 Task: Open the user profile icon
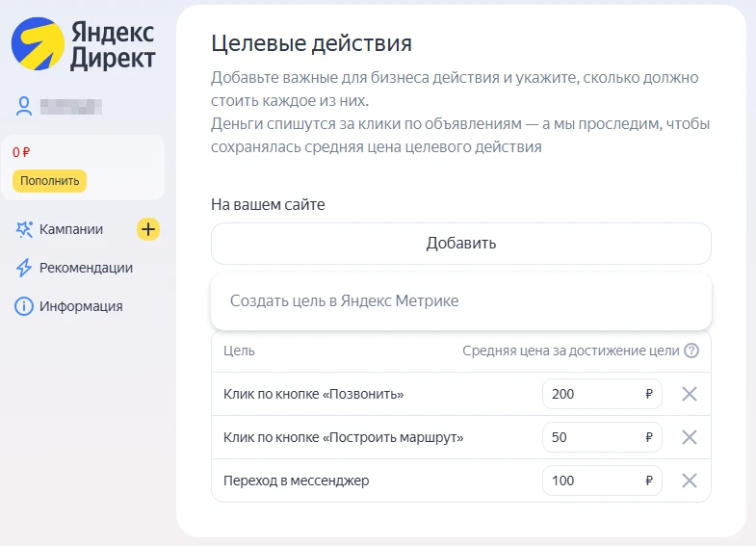[24, 107]
